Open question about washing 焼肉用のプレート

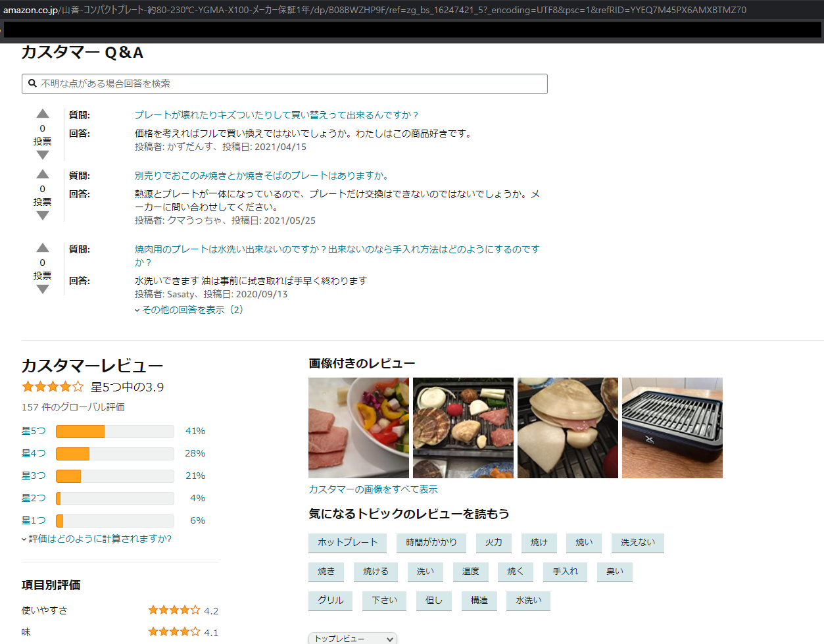coord(337,256)
